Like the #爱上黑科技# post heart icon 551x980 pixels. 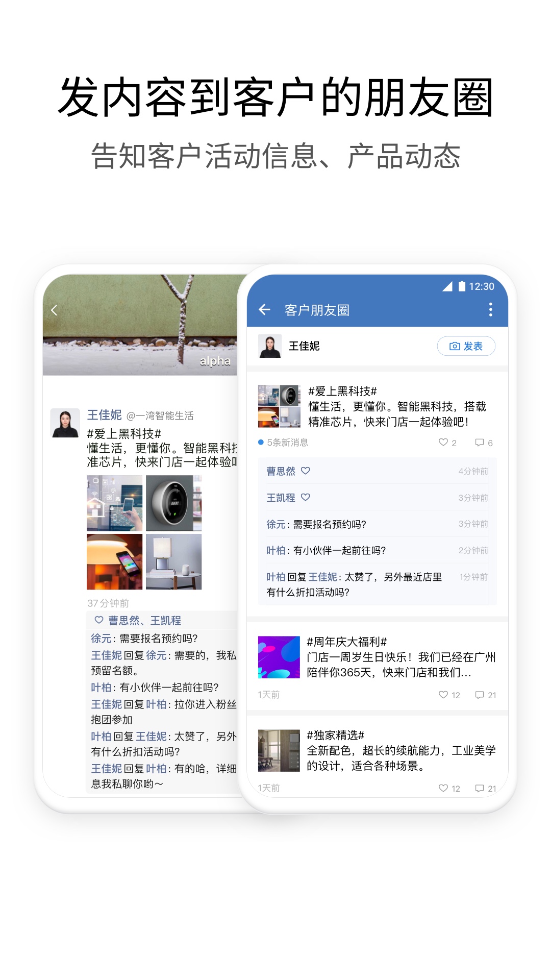pyautogui.click(x=443, y=442)
